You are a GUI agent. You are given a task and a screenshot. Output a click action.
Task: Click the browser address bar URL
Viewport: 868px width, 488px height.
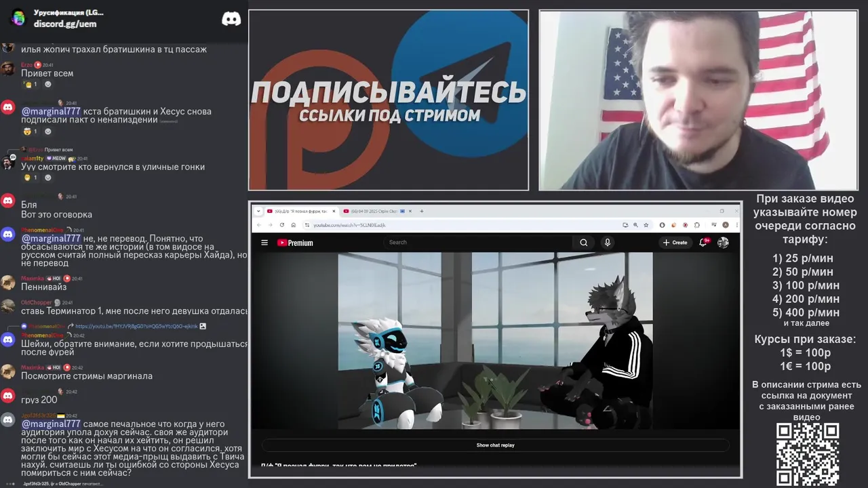[x=349, y=225]
